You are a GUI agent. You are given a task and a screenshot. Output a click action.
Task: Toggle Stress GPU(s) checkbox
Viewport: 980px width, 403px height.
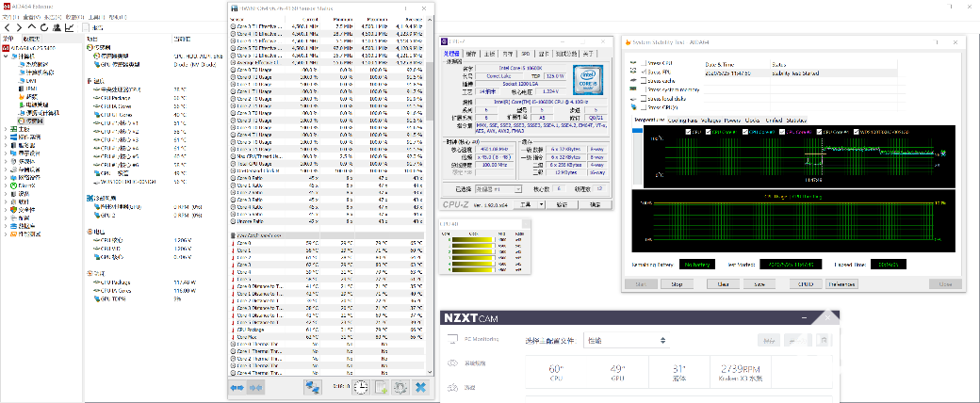pos(643,107)
